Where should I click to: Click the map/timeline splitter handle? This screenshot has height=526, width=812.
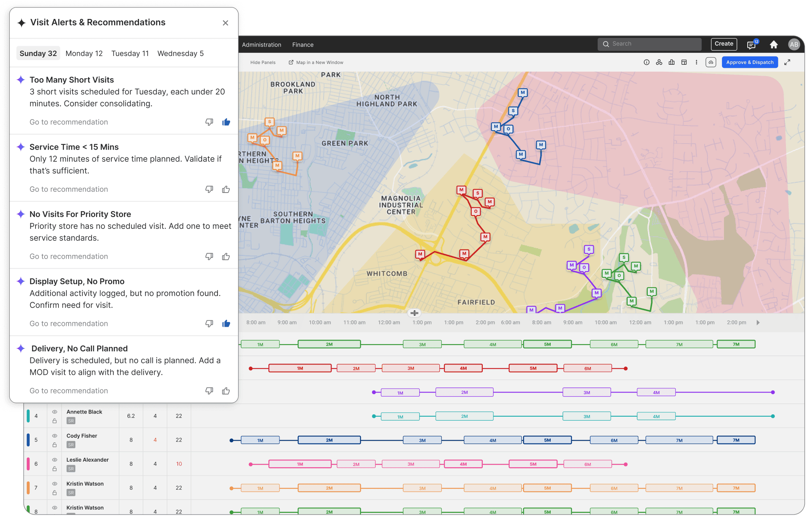click(x=414, y=313)
